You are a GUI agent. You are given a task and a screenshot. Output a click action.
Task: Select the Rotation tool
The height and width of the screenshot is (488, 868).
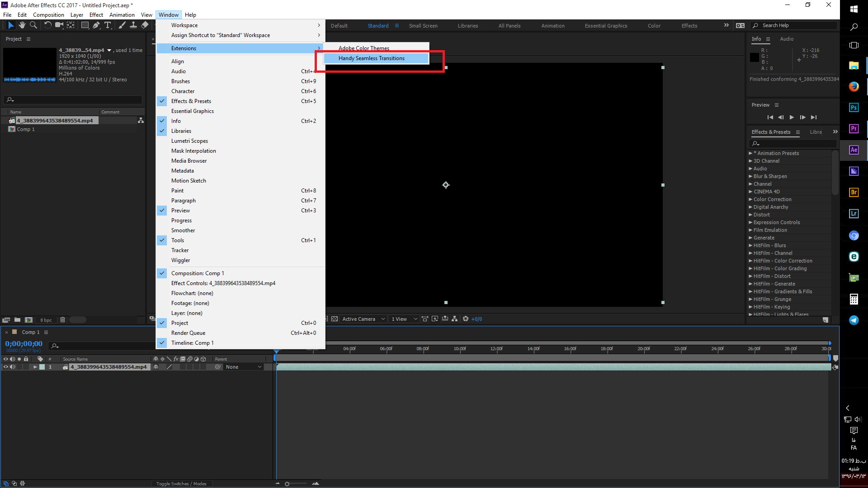[x=47, y=25]
